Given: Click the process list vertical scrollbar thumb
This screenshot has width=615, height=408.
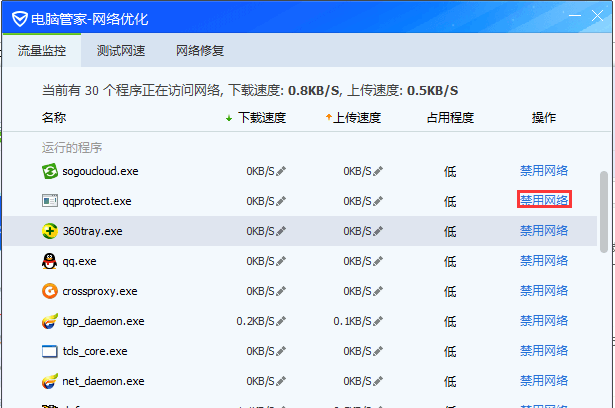Looking at the screenshot, I should click(604, 212).
